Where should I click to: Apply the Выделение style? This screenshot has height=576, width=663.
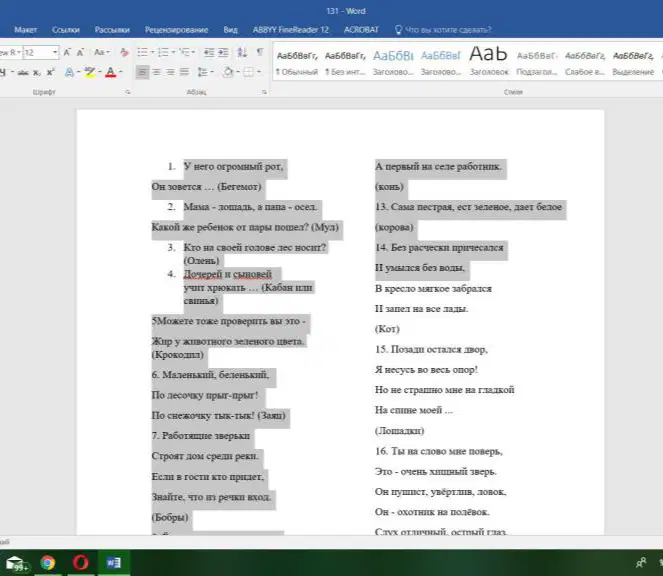633,63
